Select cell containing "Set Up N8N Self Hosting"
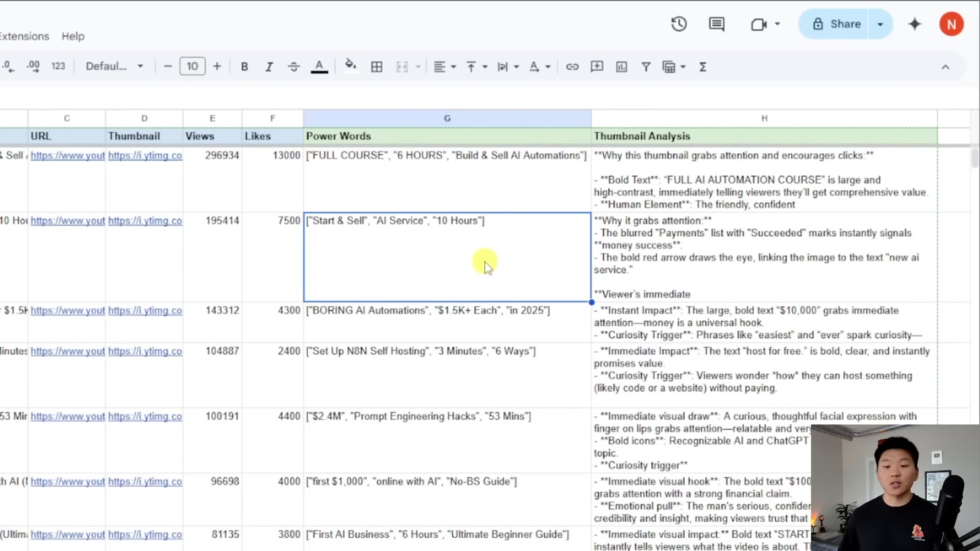 [x=447, y=375]
